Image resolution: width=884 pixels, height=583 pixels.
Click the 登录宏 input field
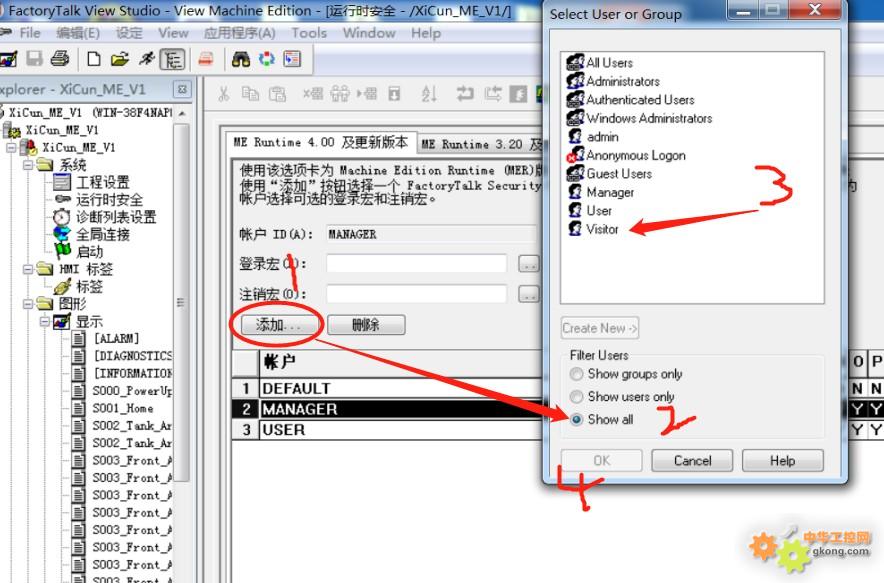(416, 264)
